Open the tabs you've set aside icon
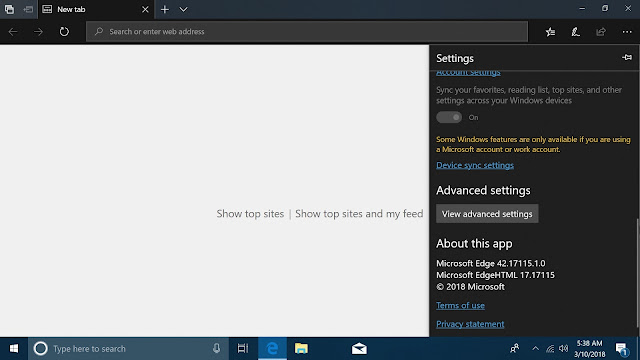Image resolution: width=640 pixels, height=360 pixels. 9,9
